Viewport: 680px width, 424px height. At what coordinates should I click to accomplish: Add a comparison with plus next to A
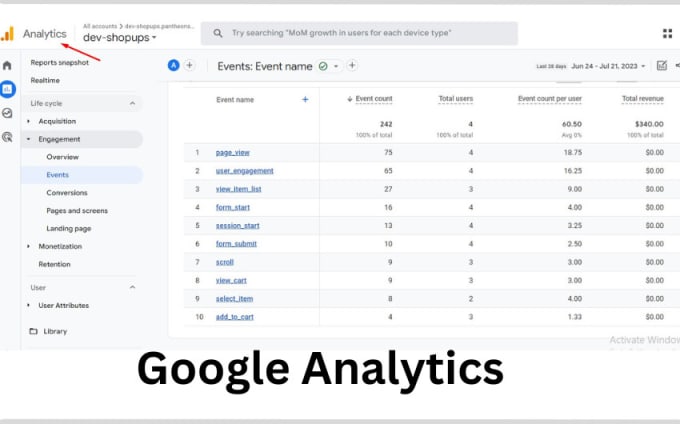tap(190, 65)
